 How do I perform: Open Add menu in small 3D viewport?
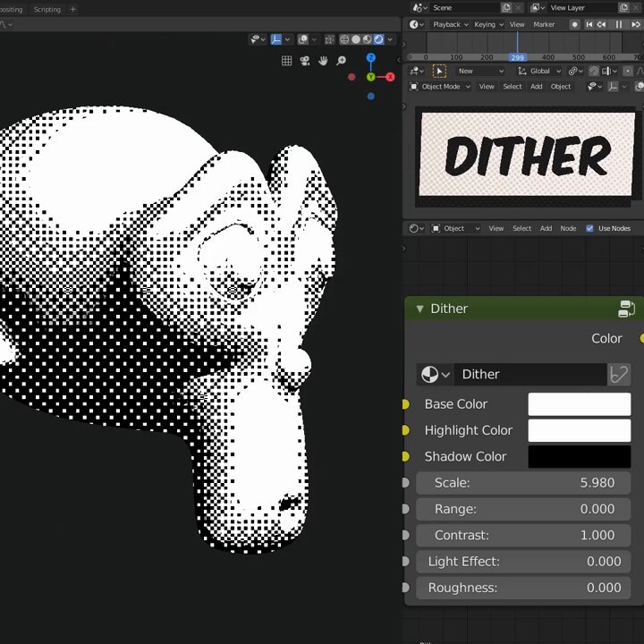click(x=537, y=87)
